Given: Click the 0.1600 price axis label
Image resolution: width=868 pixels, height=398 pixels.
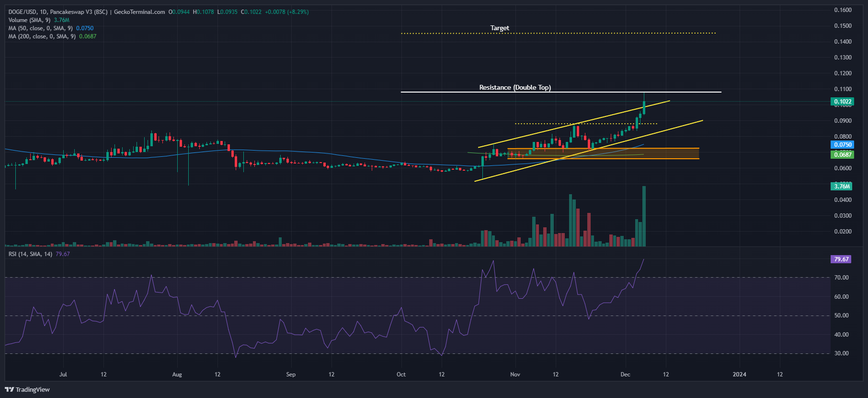Looking at the screenshot, I should [x=843, y=10].
